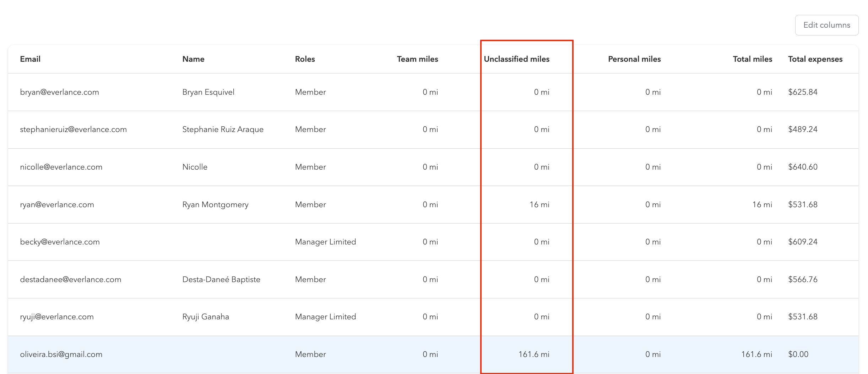Viewport: 868px width, 374px height.
Task: Select the stephanieruiz@everlance.com email
Action: click(x=73, y=130)
